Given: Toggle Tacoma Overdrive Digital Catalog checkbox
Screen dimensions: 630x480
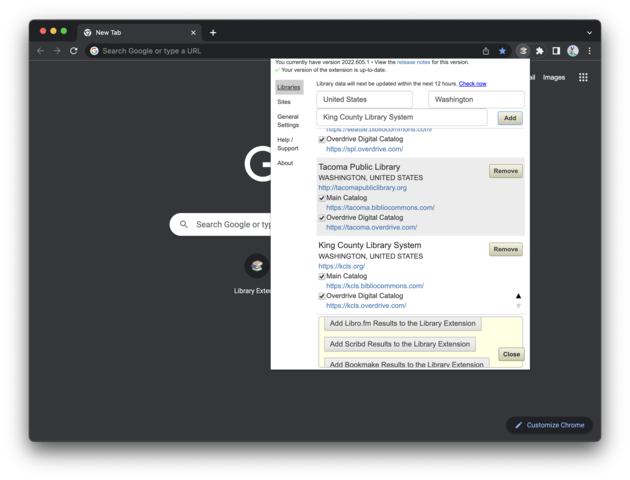Looking at the screenshot, I should (322, 218).
